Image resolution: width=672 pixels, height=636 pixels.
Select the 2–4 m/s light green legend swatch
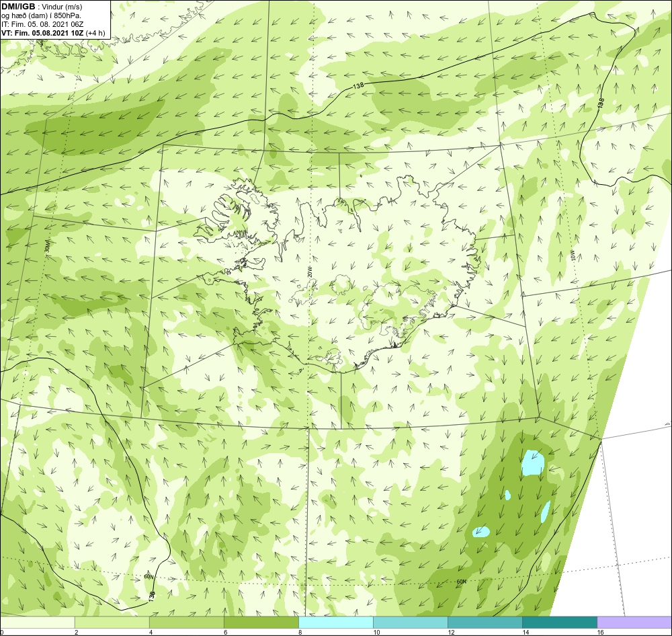coord(112,622)
